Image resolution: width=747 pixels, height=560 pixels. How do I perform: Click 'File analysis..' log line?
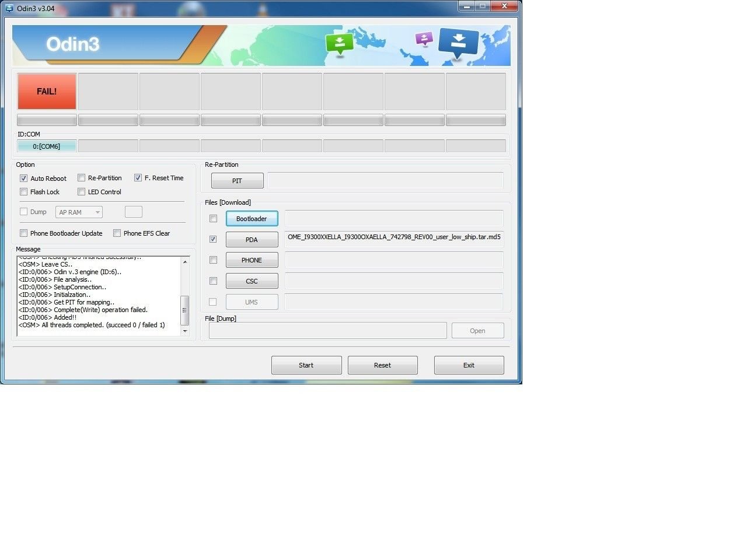click(55, 279)
